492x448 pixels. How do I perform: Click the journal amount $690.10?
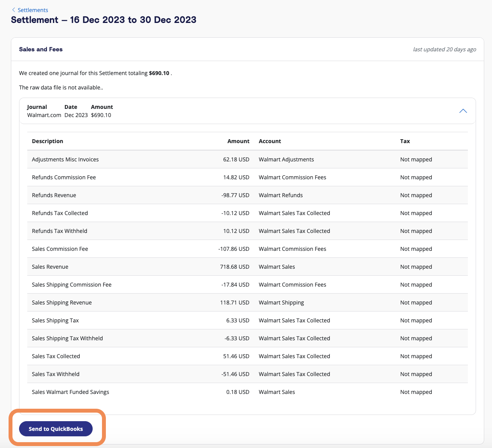101,115
